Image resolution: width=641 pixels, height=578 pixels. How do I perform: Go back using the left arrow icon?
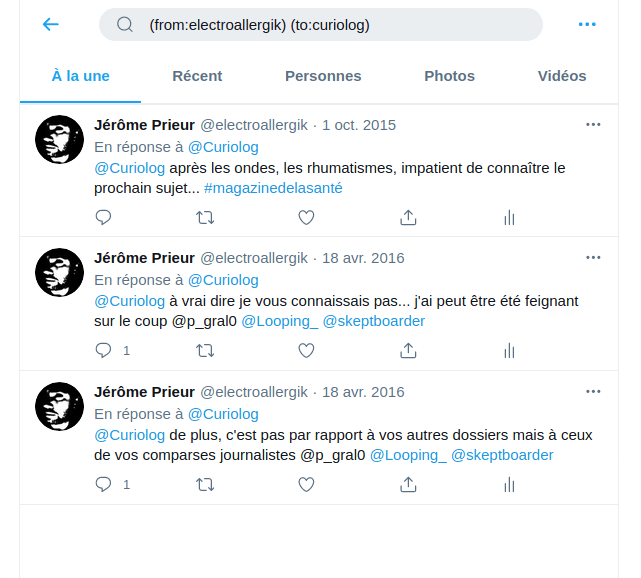51,25
